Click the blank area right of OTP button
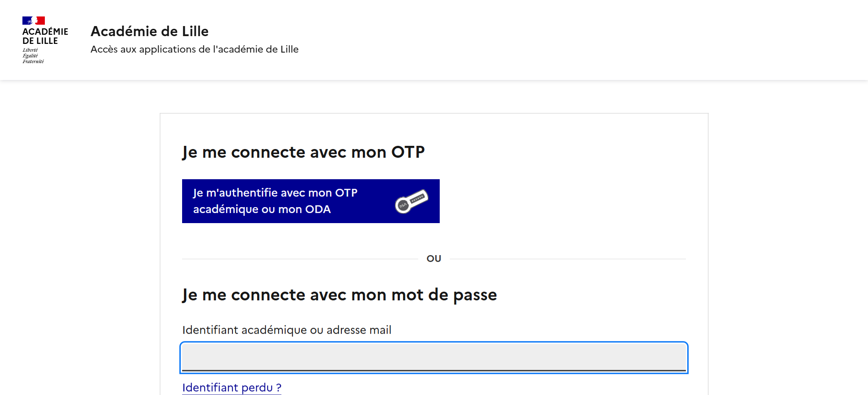 coord(563,201)
